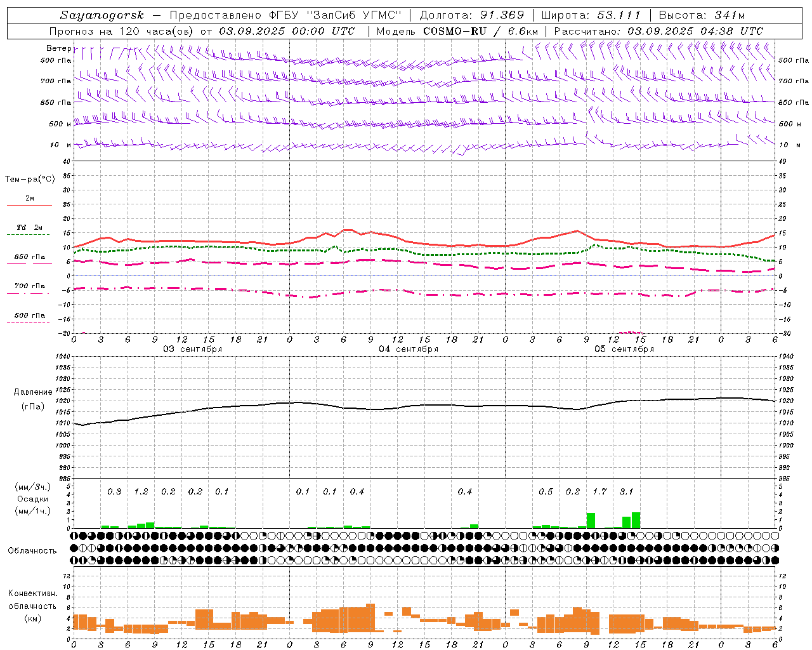Click the "Рассчитано: 03.09.2025 04:38 UTC" timestamp
The height and width of the screenshot is (650, 812).
coord(658,31)
